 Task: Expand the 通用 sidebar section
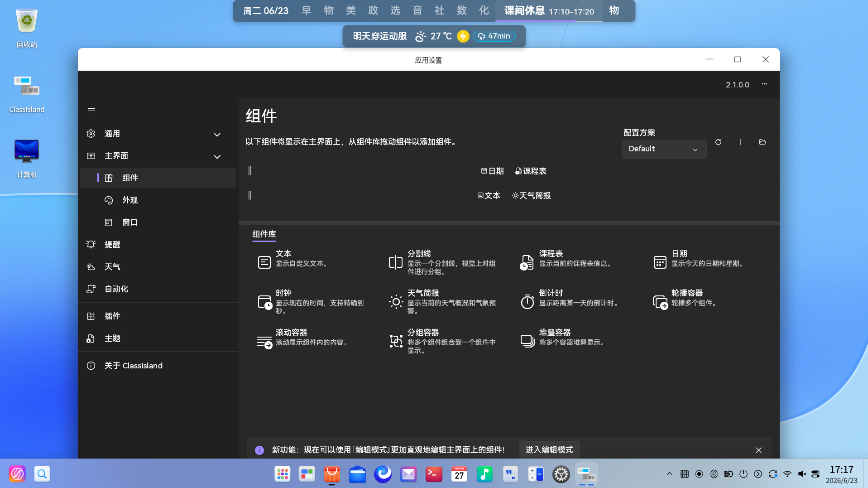coord(158,134)
